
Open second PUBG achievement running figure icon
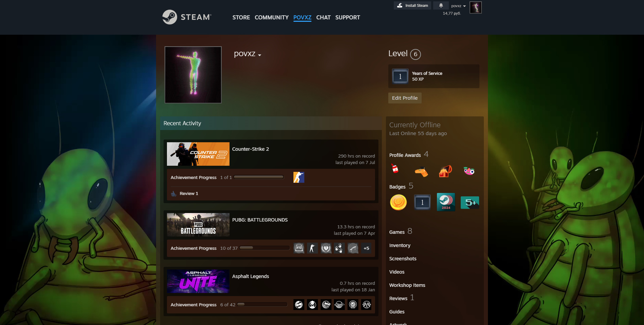(x=312, y=248)
